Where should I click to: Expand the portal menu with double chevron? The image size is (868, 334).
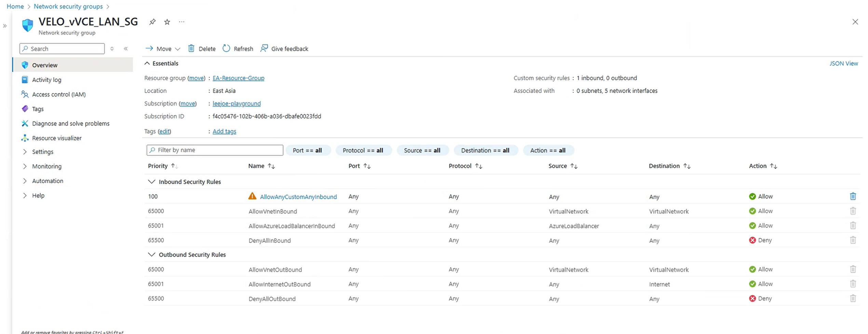pos(5,26)
